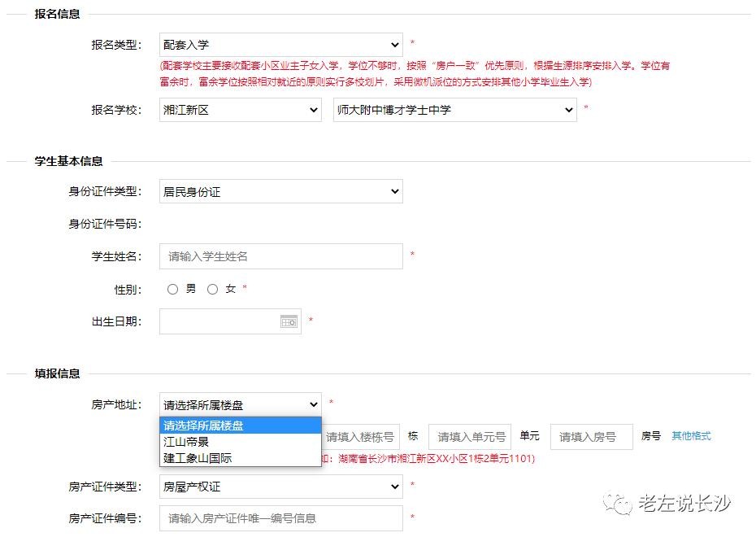Expand the 报名类型 dropdown showing 配套入学
756x537 pixels.
coord(281,45)
